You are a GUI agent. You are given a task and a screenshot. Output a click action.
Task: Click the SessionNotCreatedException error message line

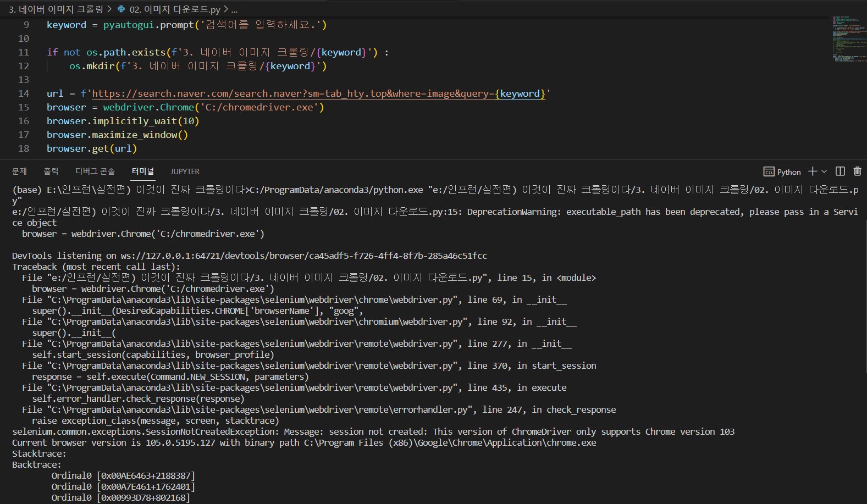[x=373, y=431]
